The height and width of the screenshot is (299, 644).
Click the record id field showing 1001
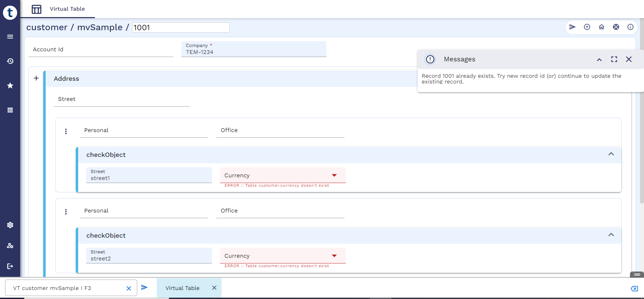click(181, 27)
